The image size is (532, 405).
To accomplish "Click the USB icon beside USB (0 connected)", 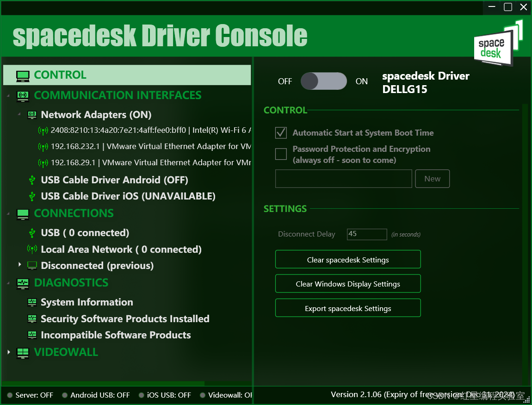I will point(32,233).
